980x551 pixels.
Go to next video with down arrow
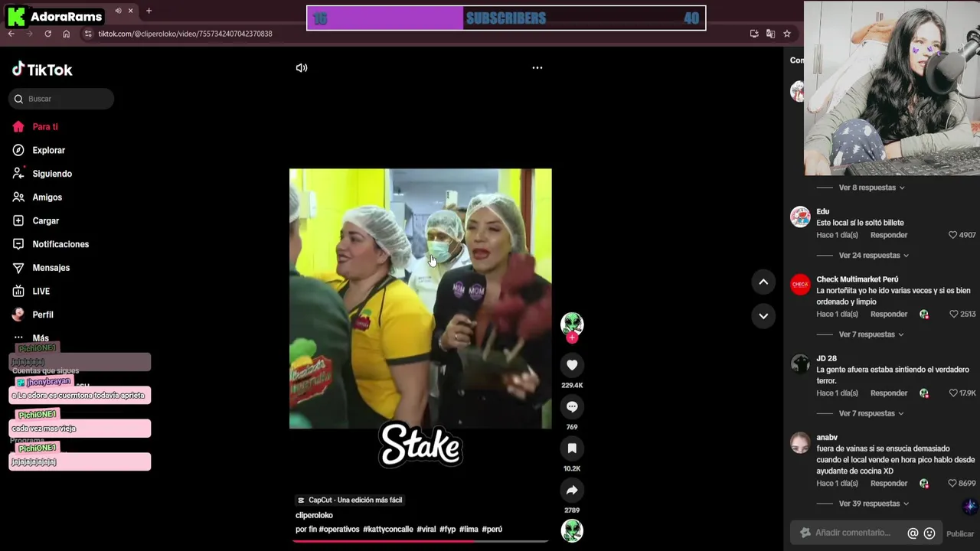(763, 315)
